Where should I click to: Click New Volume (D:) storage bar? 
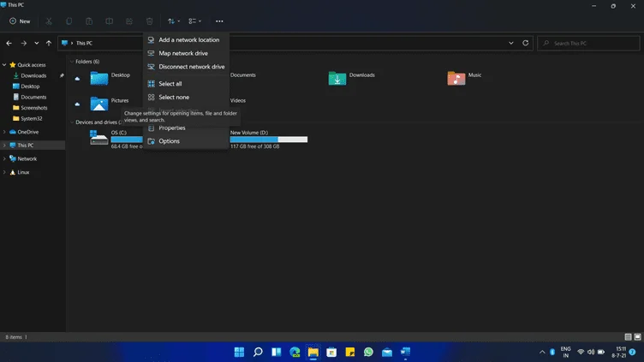coord(269,139)
